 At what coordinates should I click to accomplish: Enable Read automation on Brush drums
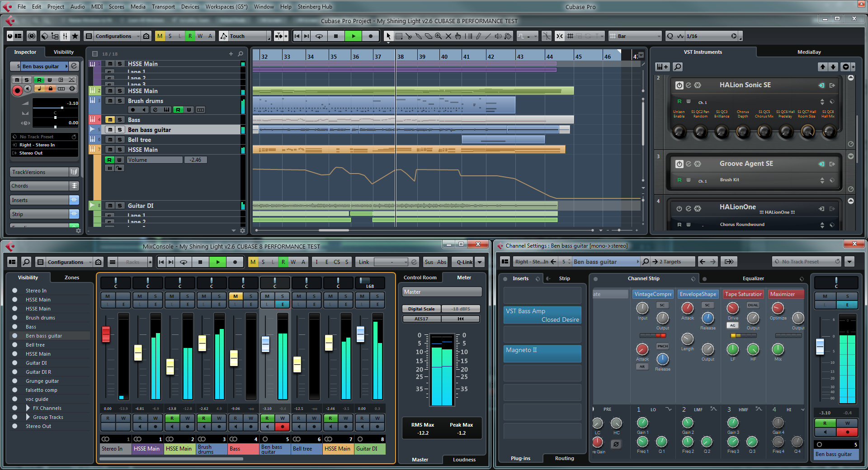(x=178, y=110)
